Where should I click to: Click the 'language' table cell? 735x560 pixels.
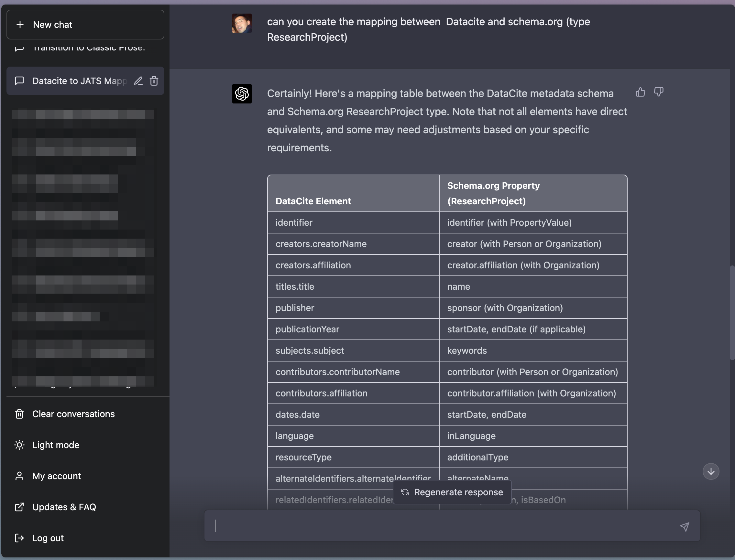pos(353,436)
